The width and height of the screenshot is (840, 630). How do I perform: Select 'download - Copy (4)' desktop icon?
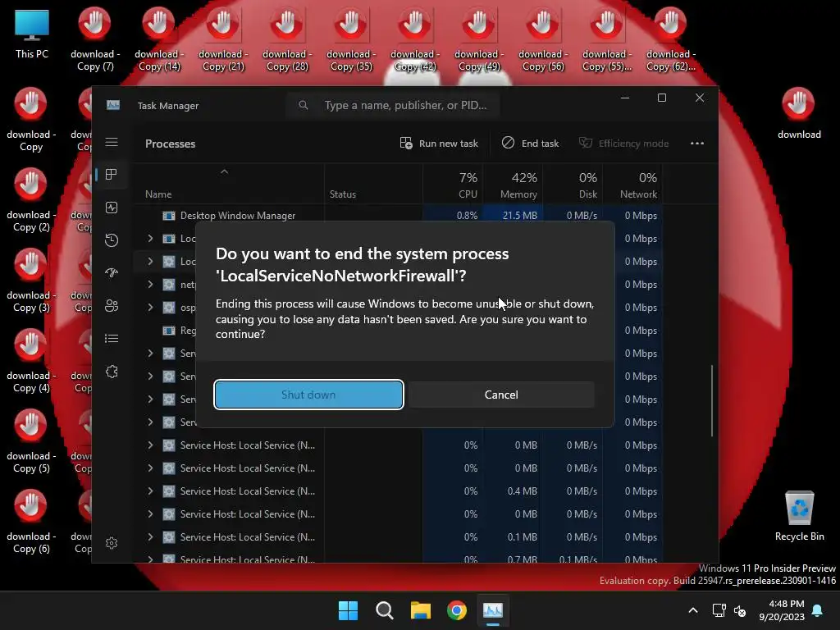point(30,361)
